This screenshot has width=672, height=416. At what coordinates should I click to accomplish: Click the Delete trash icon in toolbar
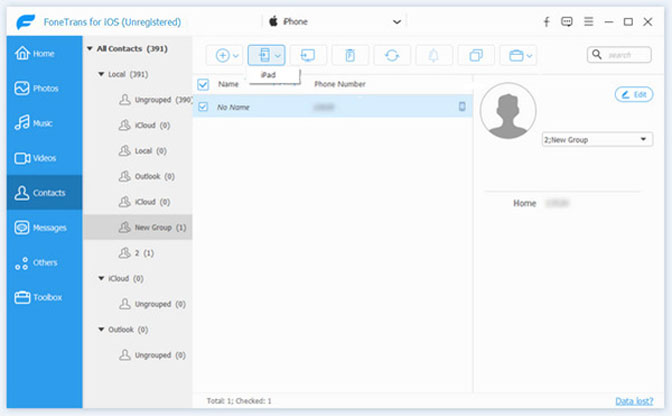coord(350,55)
